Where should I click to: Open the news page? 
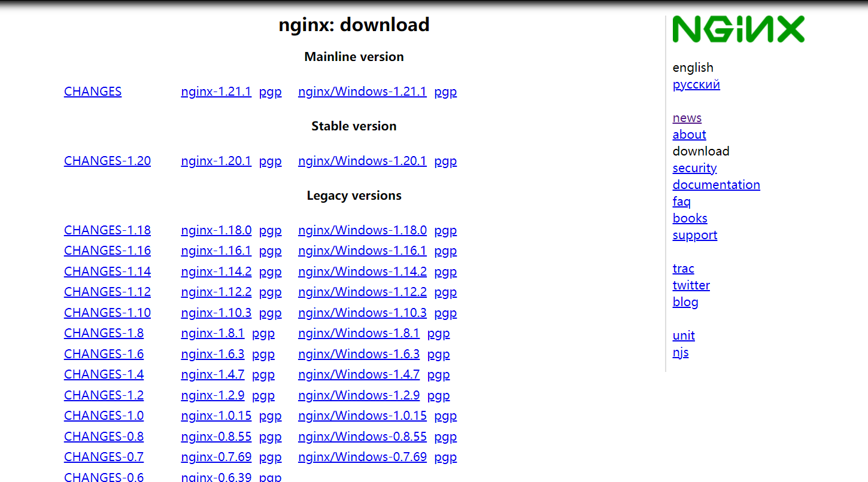(687, 118)
